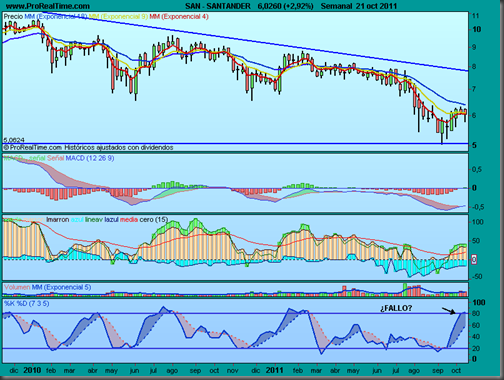Image resolution: width=504 pixels, height=380 pixels.
Task: Click the 5,0624 support level value
Action: pyautogui.click(x=14, y=140)
